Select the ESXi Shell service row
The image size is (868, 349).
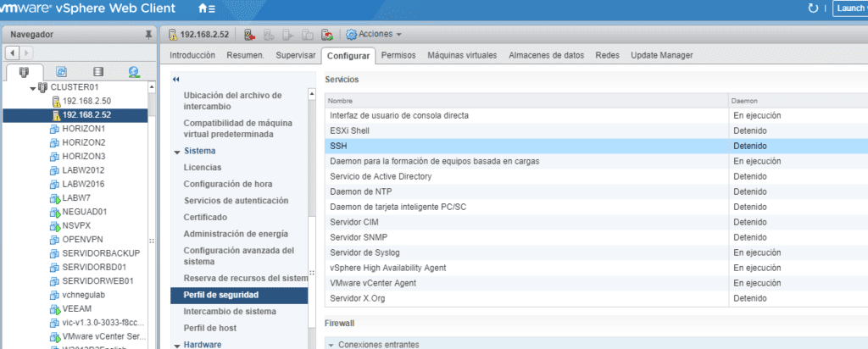(x=596, y=131)
